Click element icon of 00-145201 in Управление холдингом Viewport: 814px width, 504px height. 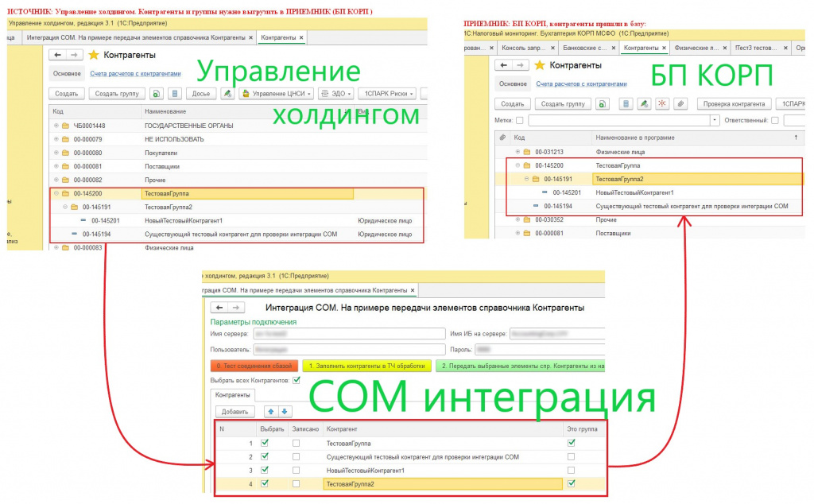coord(83,220)
